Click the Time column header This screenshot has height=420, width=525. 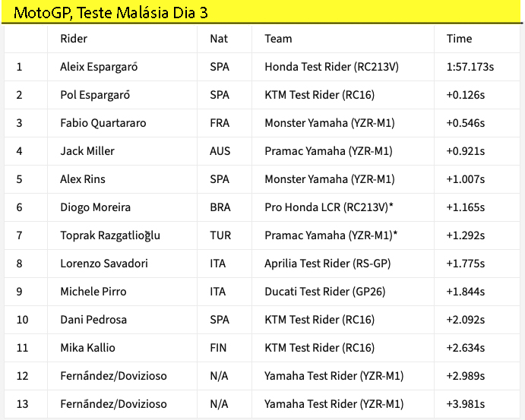(x=459, y=39)
